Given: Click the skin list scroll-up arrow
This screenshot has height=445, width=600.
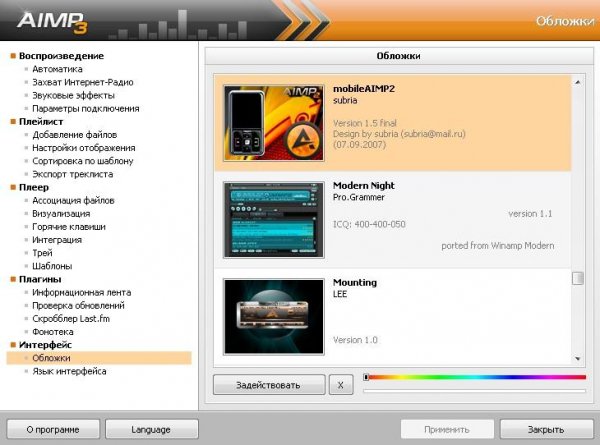Looking at the screenshot, I should [x=578, y=82].
